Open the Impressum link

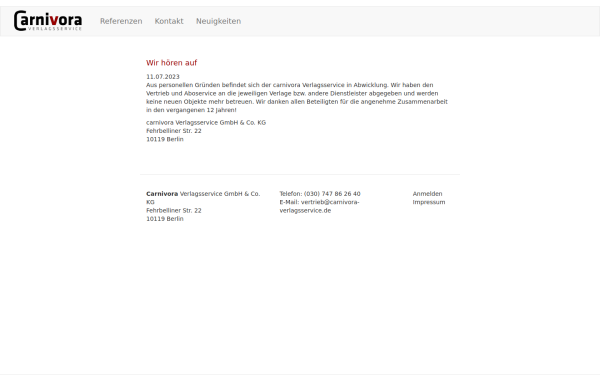pyautogui.click(x=429, y=202)
